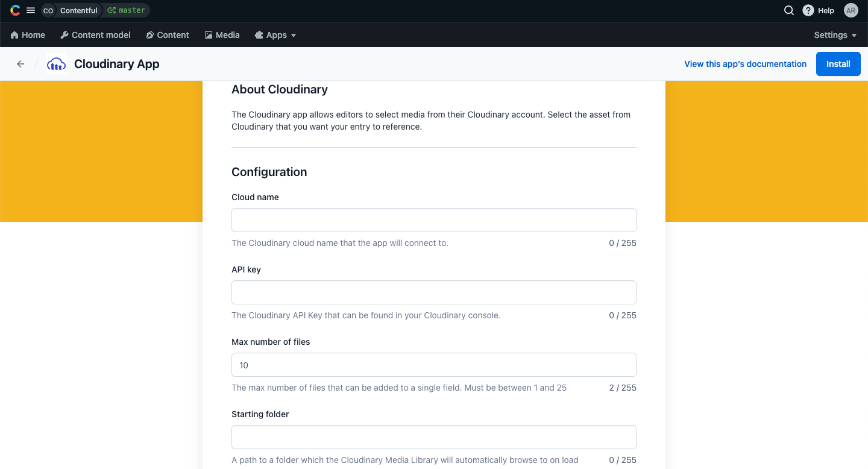Open the Contentful space switcher
Image resolution: width=868 pixels, height=469 pixels.
click(x=78, y=10)
